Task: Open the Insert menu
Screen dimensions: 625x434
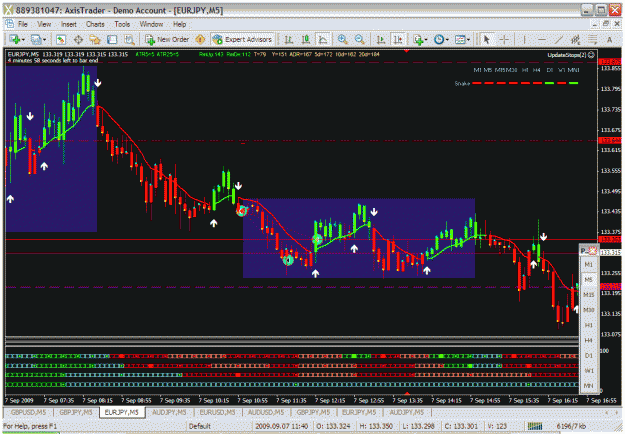Action: point(69,24)
